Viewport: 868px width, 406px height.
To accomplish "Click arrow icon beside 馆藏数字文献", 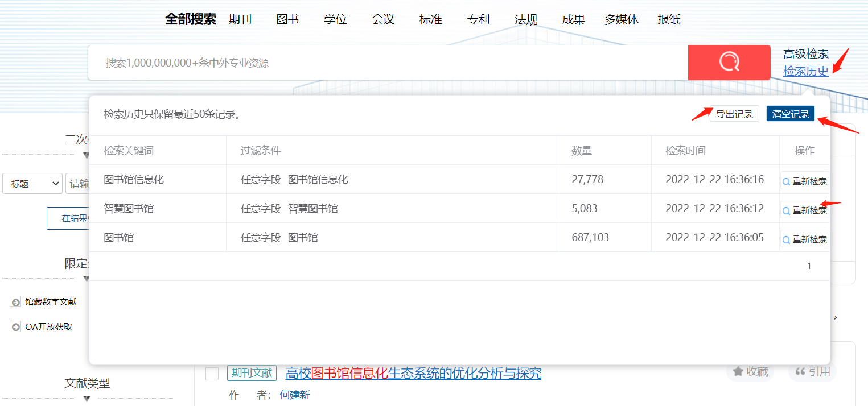I will click(15, 302).
